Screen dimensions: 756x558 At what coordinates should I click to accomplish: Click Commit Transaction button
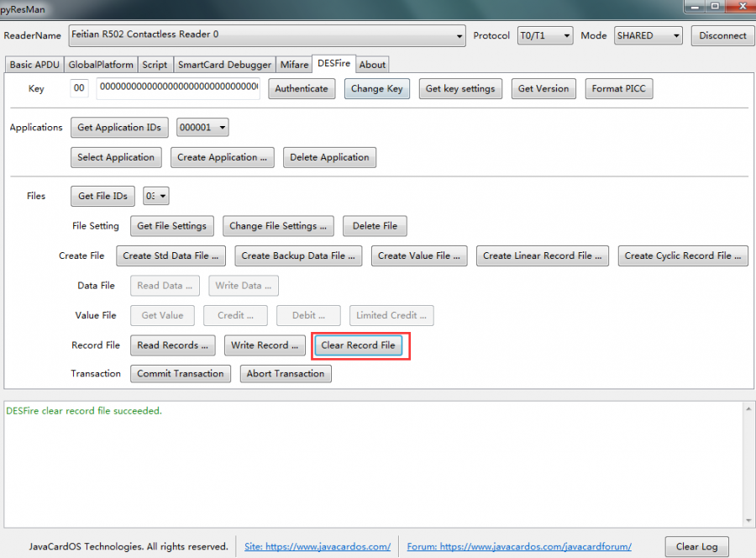(181, 374)
